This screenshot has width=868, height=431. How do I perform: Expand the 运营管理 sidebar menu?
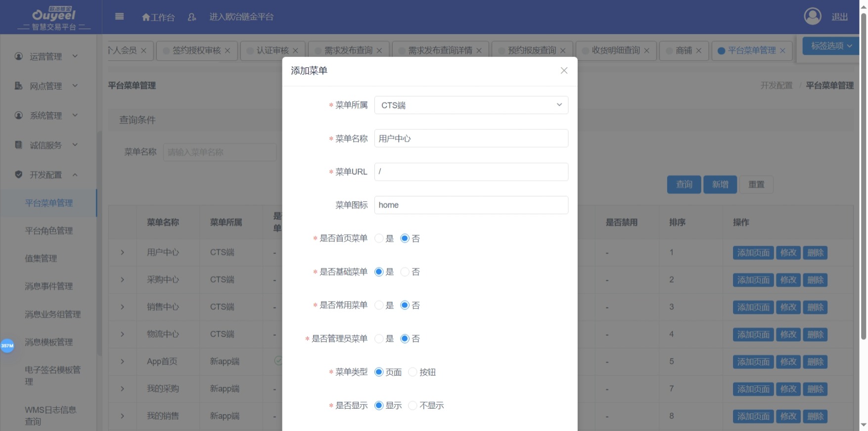coord(48,56)
